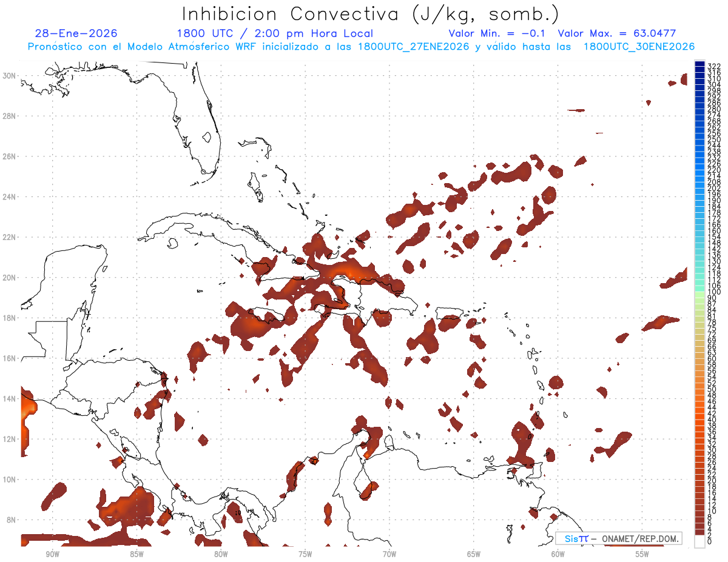Click the '22N' latitude label
This screenshot has height=562, width=728.
click(x=10, y=237)
